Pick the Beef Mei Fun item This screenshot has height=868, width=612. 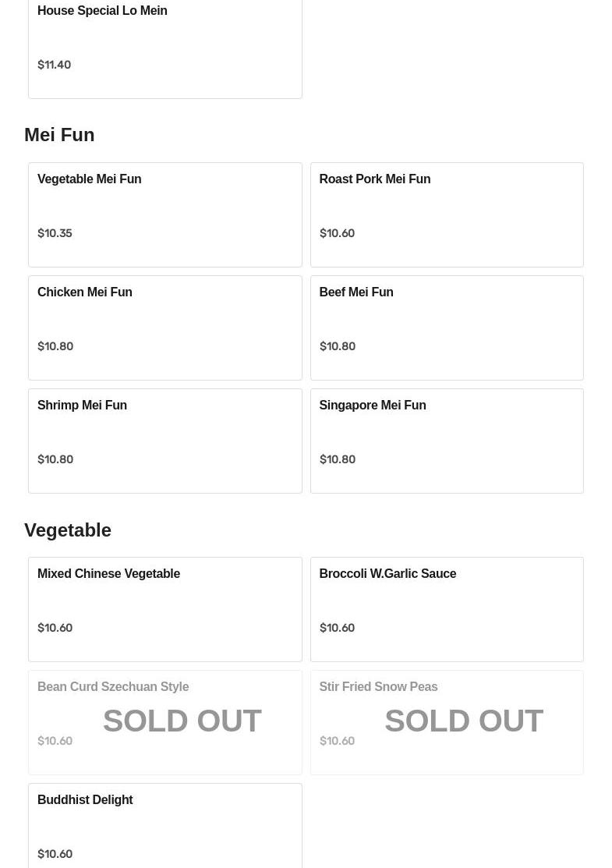pyautogui.click(x=447, y=328)
